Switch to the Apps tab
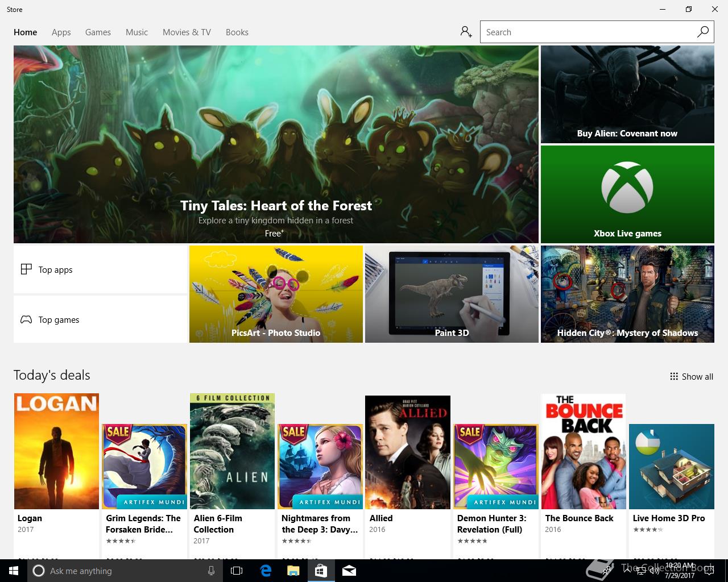728x582 pixels. click(x=61, y=32)
